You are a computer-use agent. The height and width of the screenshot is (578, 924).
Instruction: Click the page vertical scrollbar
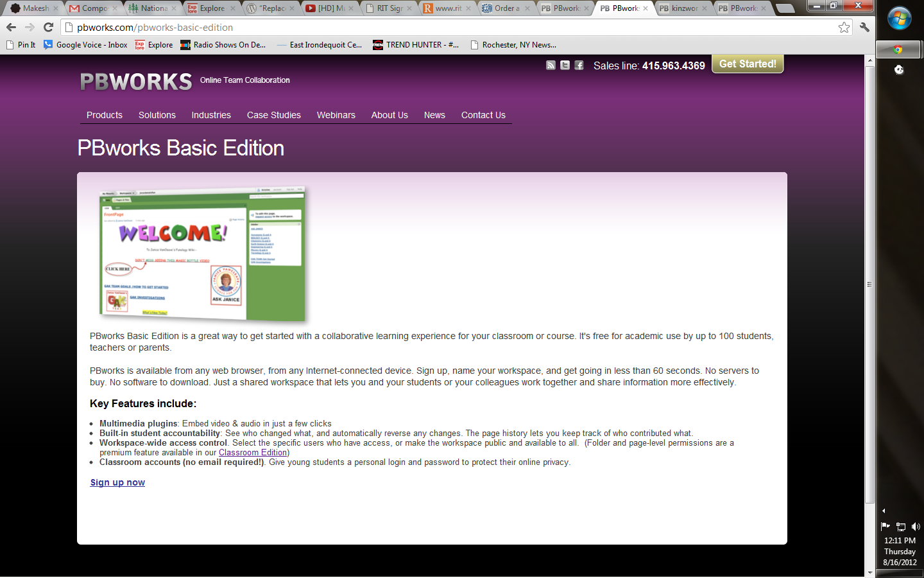(x=870, y=285)
